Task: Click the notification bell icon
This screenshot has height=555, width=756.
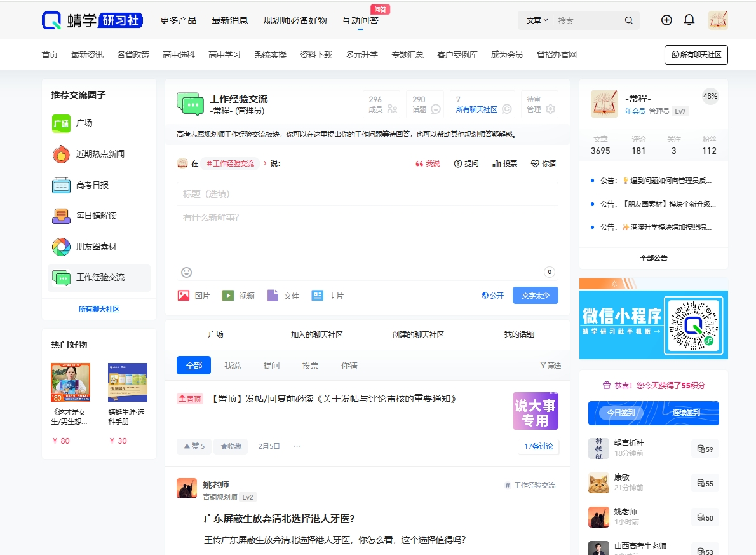Action: tap(689, 20)
